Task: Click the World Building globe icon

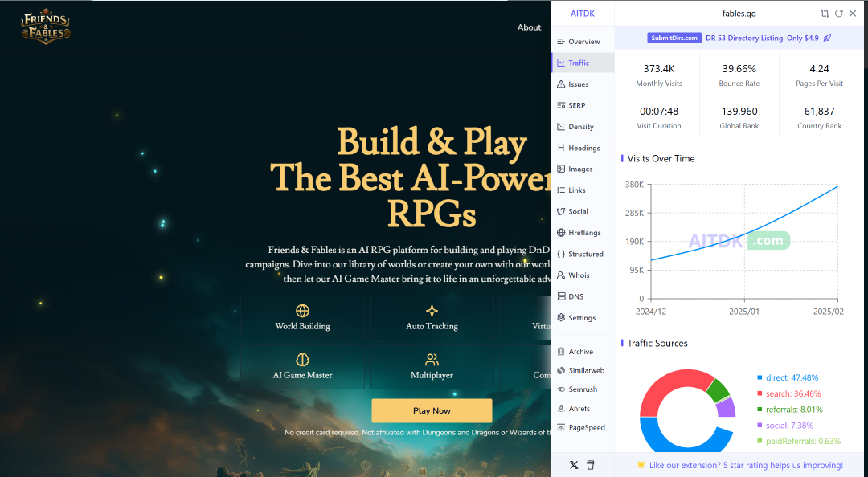Action: [302, 311]
